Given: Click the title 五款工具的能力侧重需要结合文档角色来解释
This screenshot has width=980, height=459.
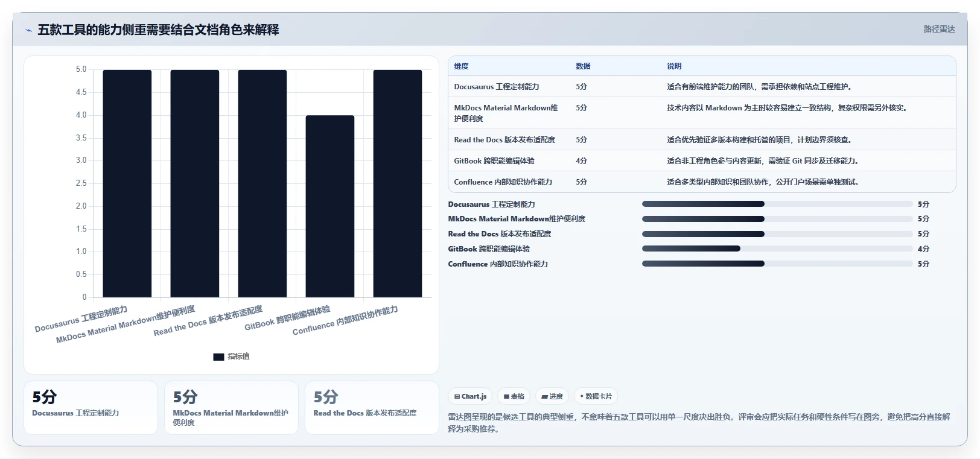Looking at the screenshot, I should (158, 30).
